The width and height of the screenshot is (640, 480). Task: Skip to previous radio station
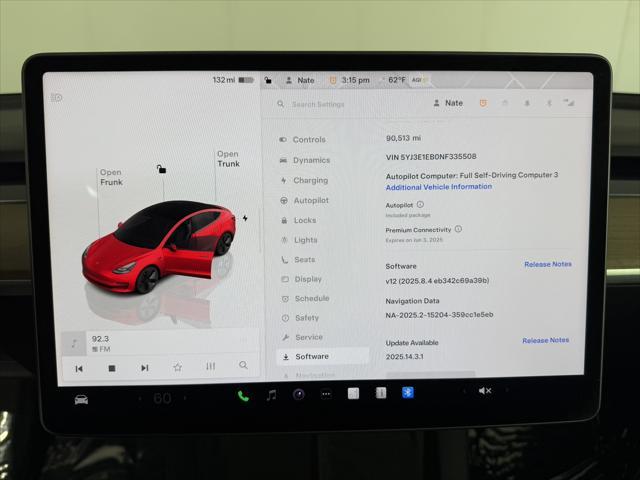click(79, 369)
